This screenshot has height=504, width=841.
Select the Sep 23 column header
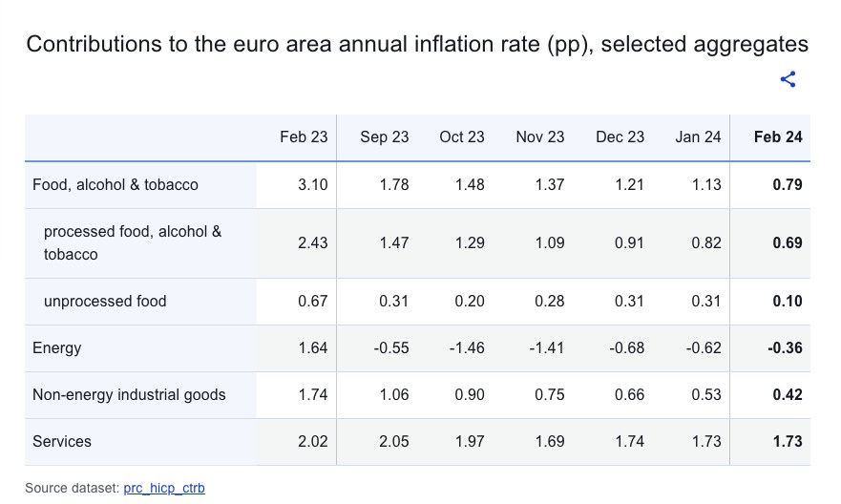(x=384, y=137)
